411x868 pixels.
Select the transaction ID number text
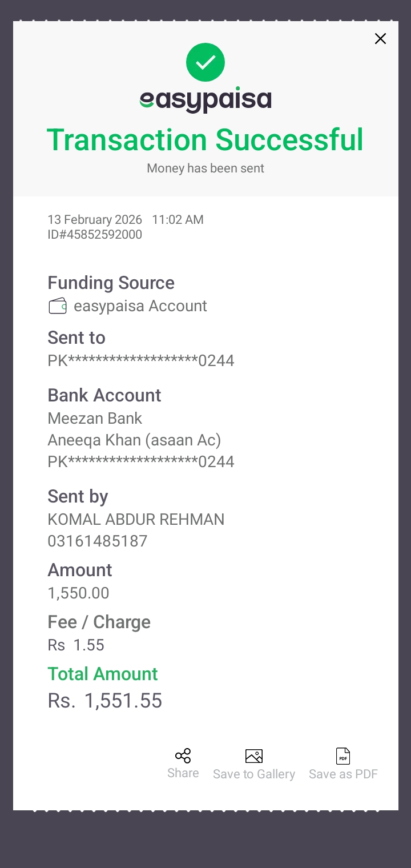pyautogui.click(x=95, y=235)
